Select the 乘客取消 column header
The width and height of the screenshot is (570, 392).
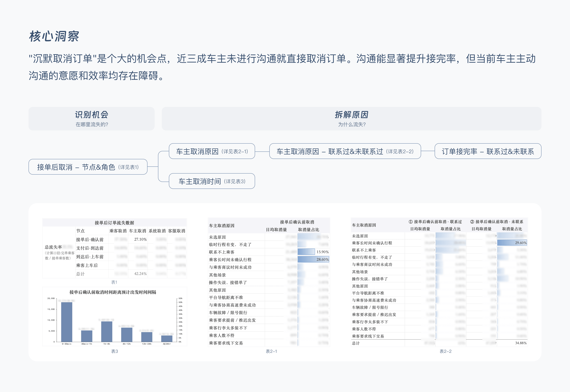click(x=118, y=231)
